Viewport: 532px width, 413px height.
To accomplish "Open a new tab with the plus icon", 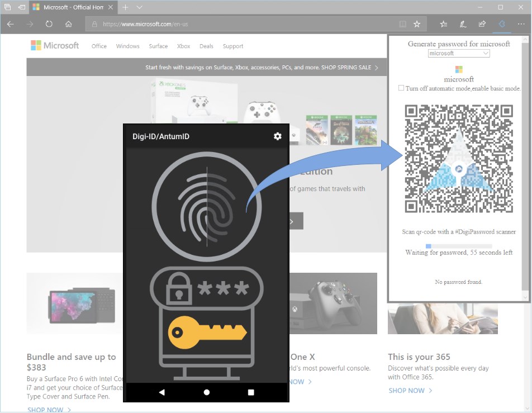I will [125, 7].
